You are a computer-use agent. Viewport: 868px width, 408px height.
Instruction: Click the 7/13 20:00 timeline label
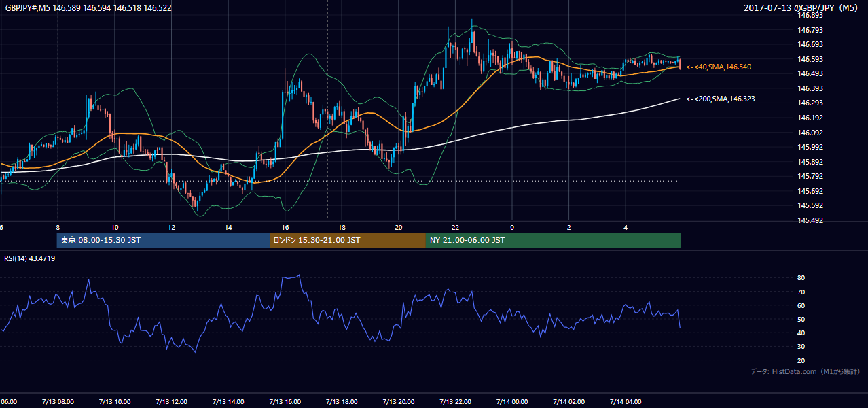pyautogui.click(x=399, y=401)
